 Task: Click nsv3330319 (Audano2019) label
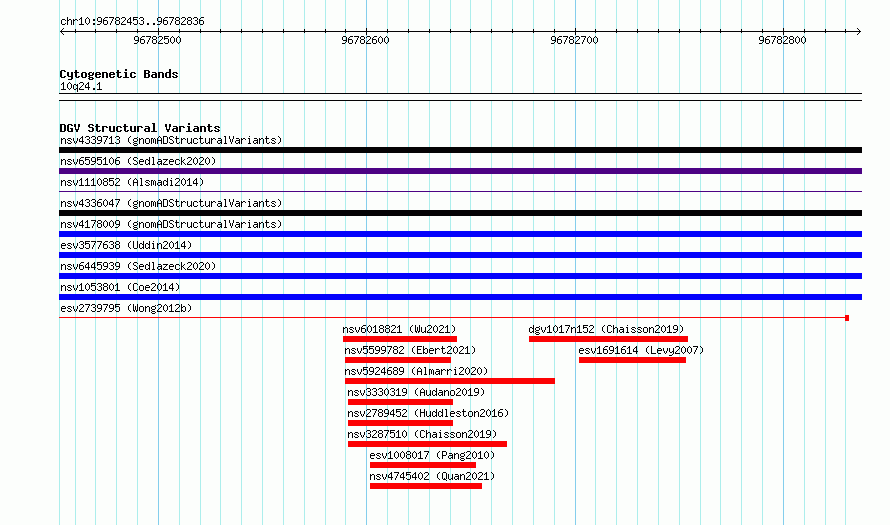[416, 392]
